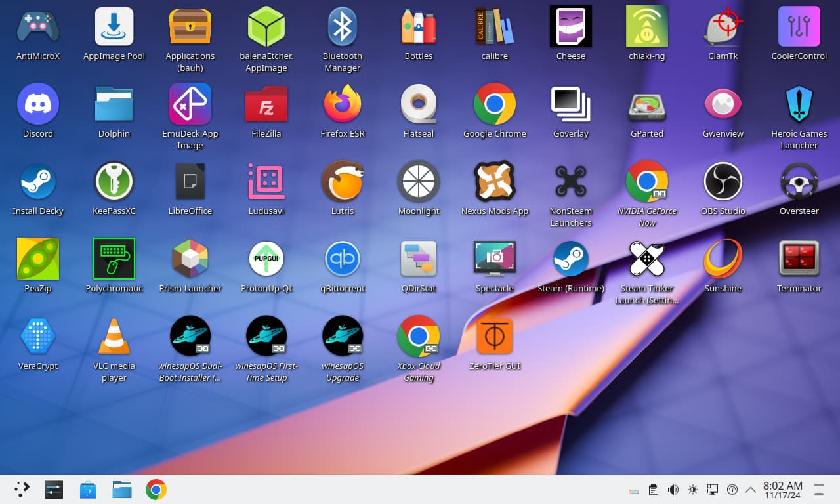
Task: Open the KDE application launcher menu
Action: (x=22, y=490)
